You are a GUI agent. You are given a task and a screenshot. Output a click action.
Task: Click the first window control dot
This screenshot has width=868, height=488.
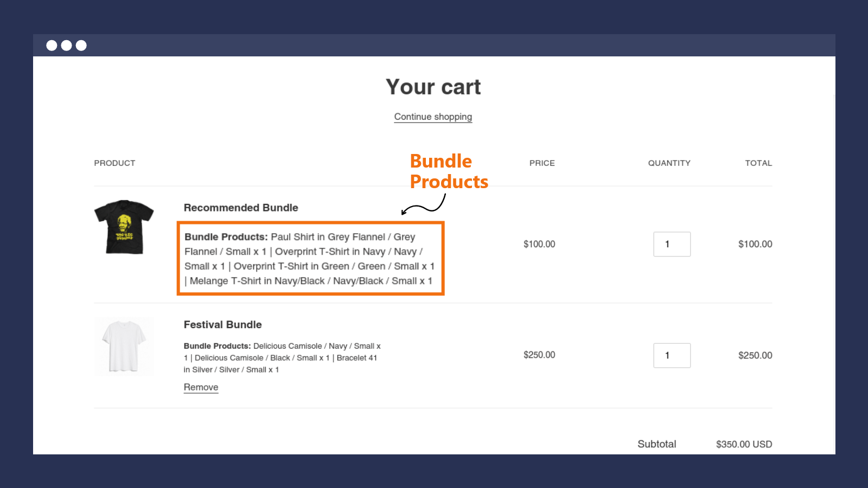pos(53,45)
